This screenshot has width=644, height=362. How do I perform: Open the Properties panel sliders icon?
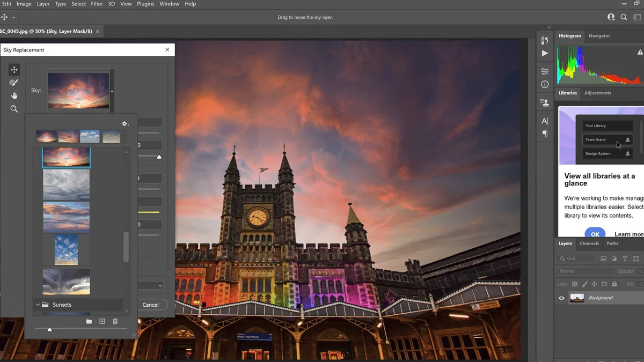pos(545,71)
